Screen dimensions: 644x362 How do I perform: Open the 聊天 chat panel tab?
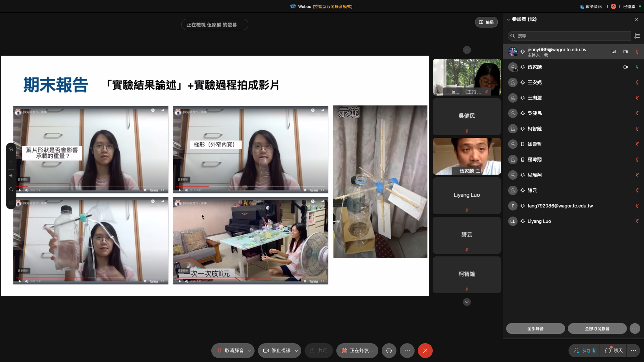[x=614, y=351]
